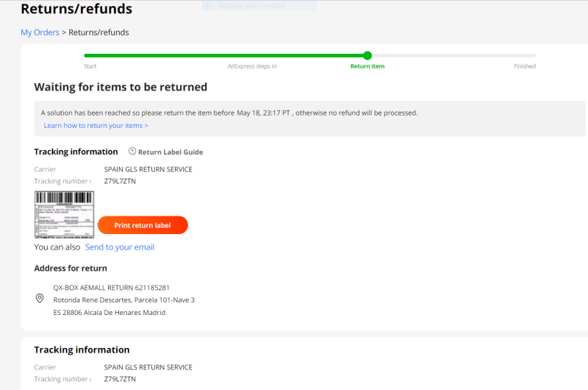Screen dimensions: 588x390
Task: Click tracking number Z79L7ZTN beside the label
Action: tap(120, 181)
